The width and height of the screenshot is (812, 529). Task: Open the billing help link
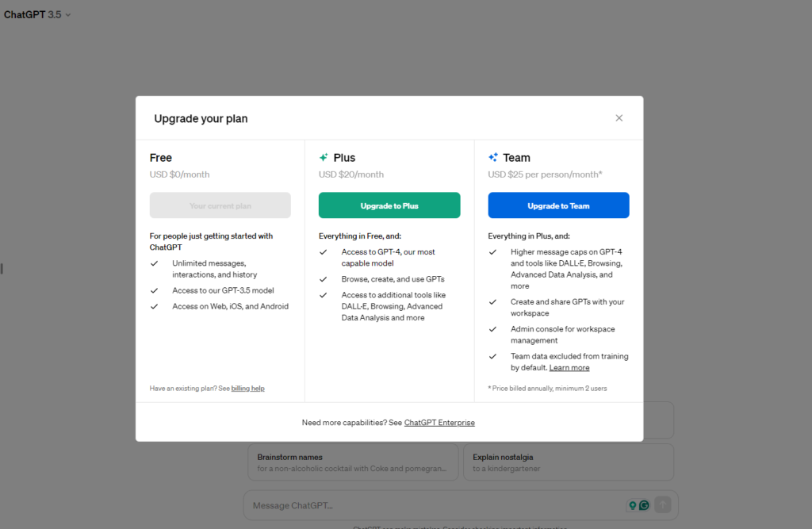(247, 388)
